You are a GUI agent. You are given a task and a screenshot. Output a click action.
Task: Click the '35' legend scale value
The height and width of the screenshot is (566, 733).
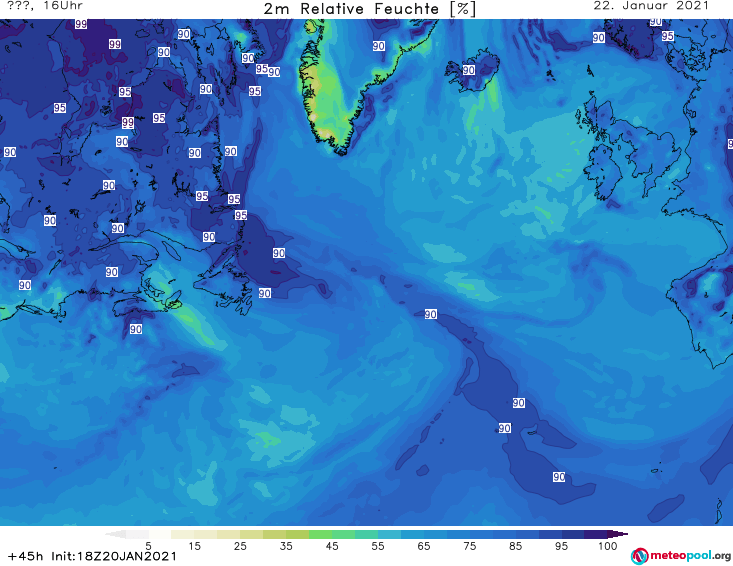click(x=286, y=546)
